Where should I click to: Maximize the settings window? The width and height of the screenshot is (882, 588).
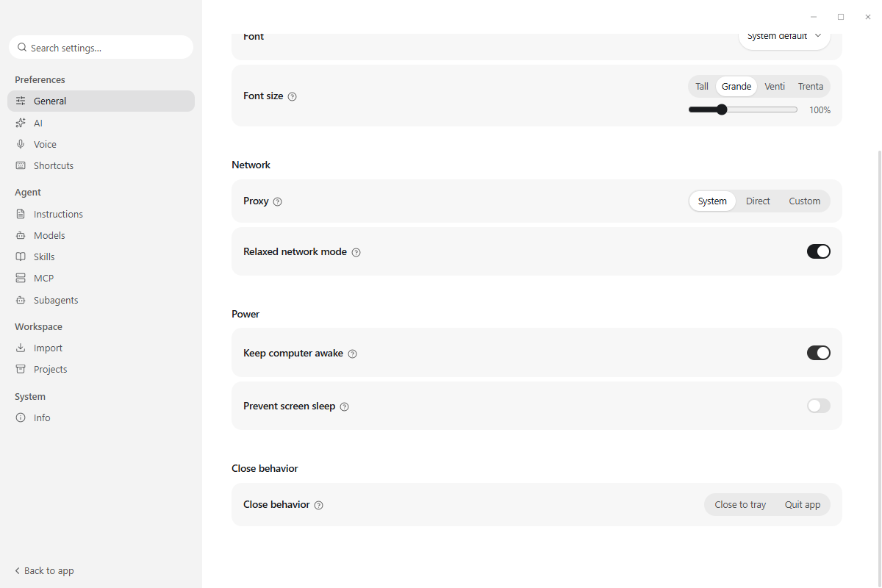[841, 16]
